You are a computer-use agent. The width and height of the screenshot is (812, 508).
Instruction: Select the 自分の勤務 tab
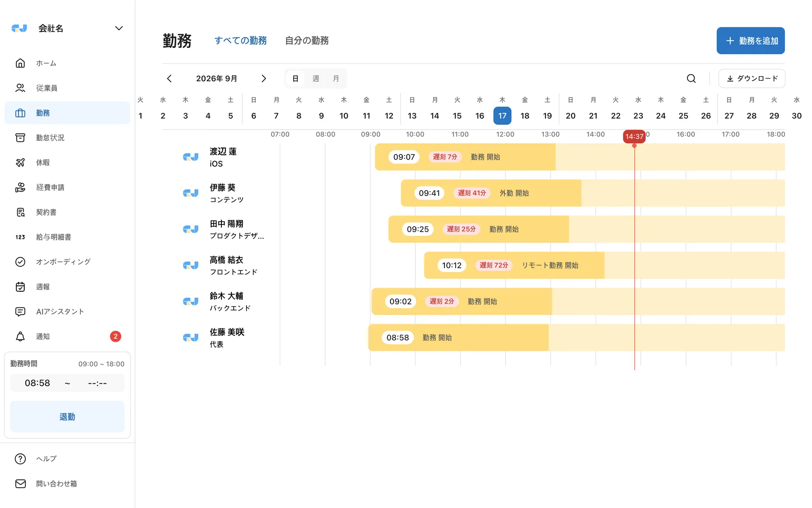pyautogui.click(x=307, y=41)
